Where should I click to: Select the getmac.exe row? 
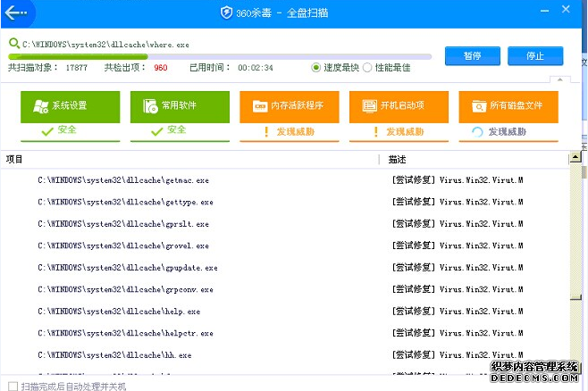pyautogui.click(x=285, y=180)
